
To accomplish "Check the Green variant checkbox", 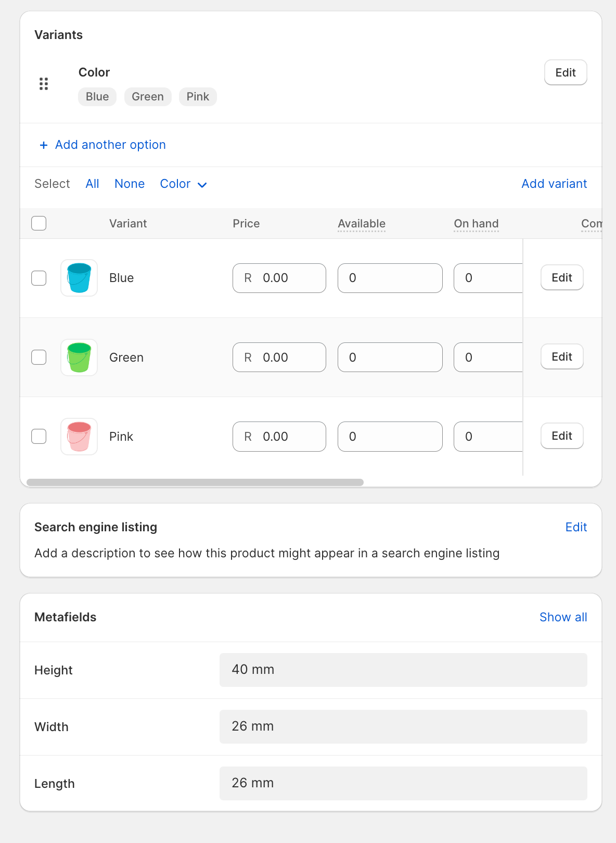I will [39, 357].
